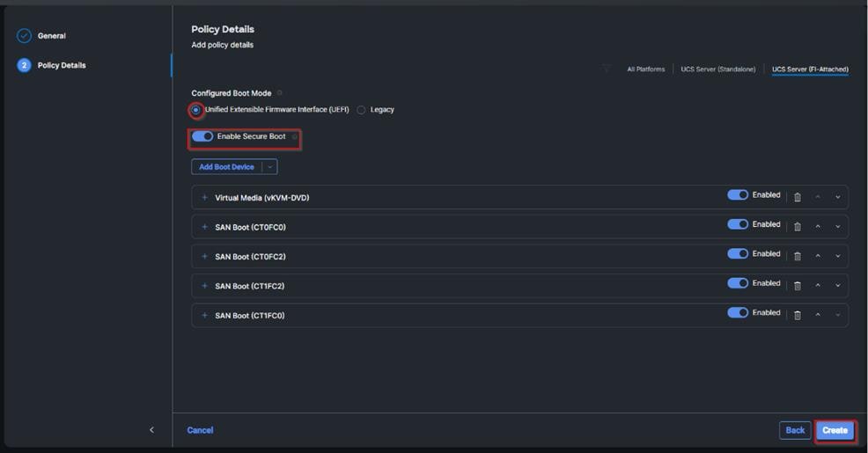Move SAN Boot (CT0FC2) up in order

pos(818,257)
